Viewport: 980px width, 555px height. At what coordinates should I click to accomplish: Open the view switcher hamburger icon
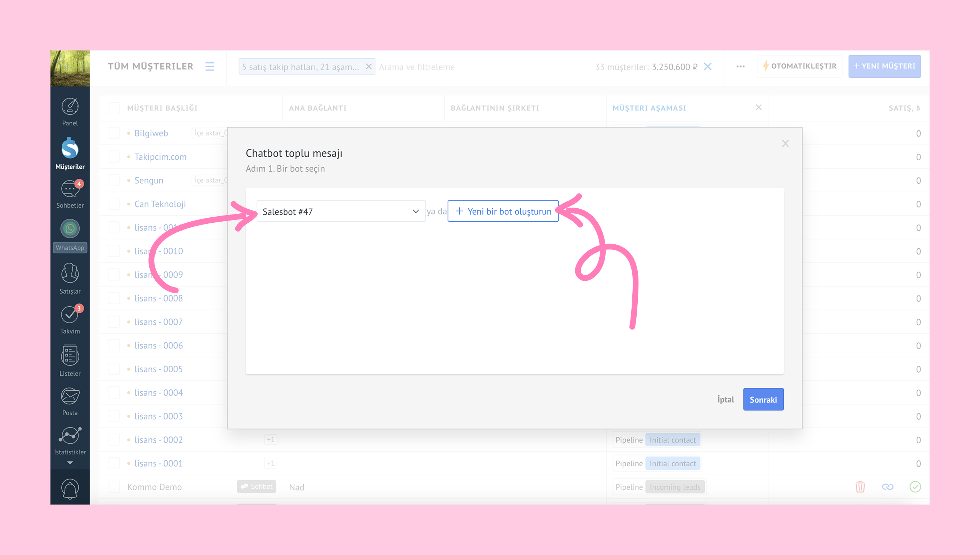[x=210, y=66]
